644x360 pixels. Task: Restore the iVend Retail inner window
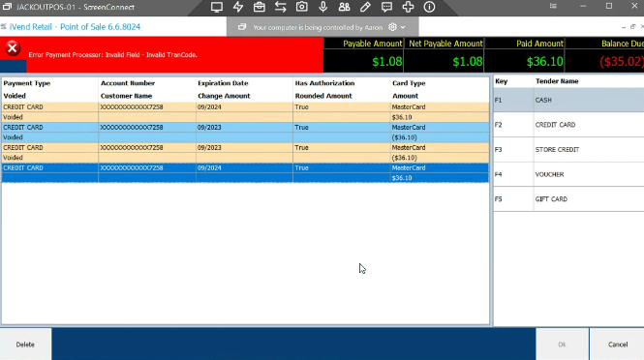633,27
